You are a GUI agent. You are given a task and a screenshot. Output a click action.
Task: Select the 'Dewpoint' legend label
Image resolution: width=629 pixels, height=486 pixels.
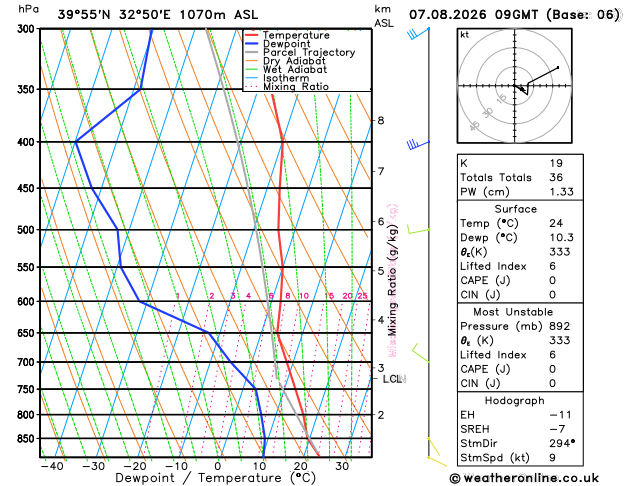[x=286, y=44]
